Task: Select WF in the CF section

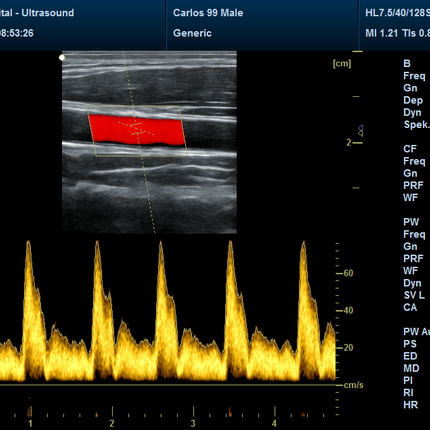Action: coord(410,198)
